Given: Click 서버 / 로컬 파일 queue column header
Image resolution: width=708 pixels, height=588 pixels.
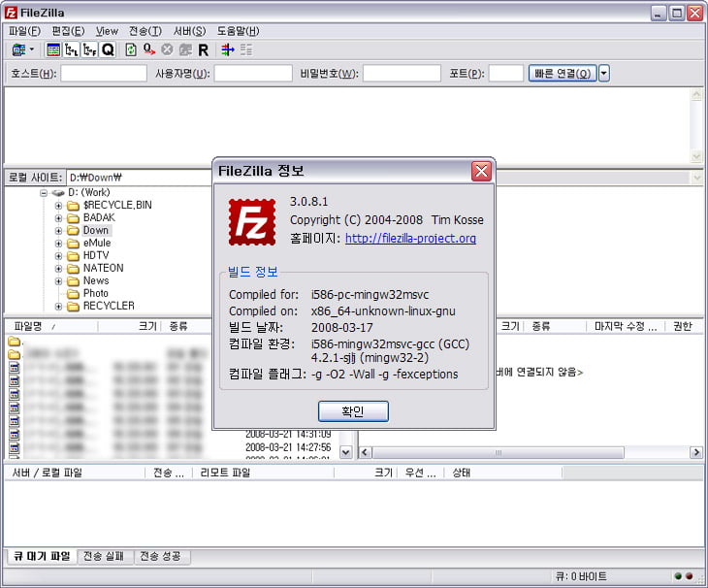Looking at the screenshot, I should pyautogui.click(x=75, y=473).
